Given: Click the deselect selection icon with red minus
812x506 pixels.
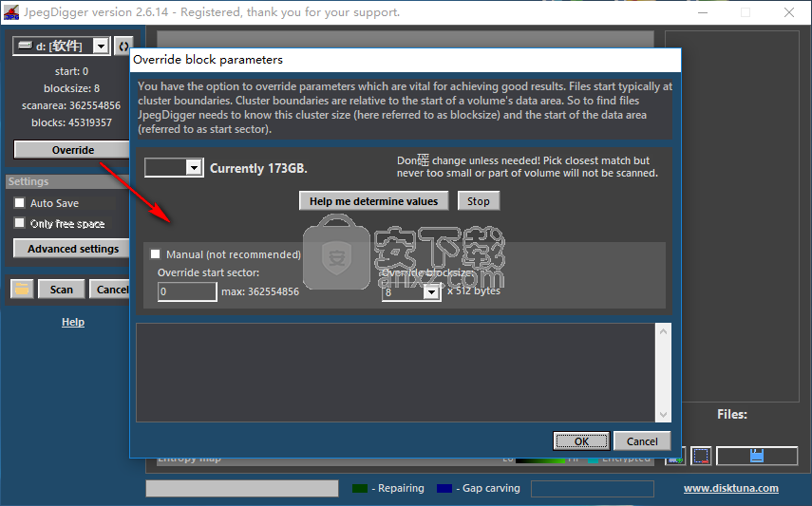Looking at the screenshot, I should tap(701, 456).
